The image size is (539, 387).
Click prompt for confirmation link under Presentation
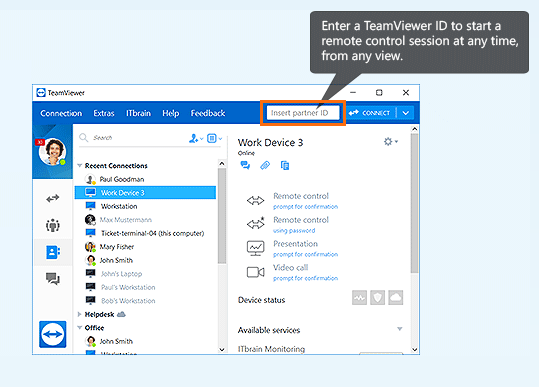coord(305,254)
